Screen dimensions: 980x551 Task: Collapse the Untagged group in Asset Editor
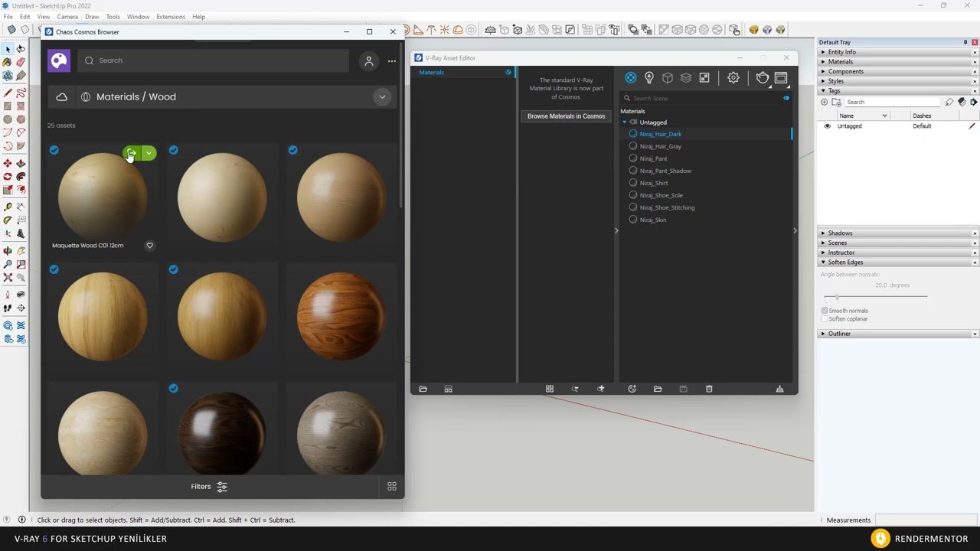pyautogui.click(x=624, y=122)
